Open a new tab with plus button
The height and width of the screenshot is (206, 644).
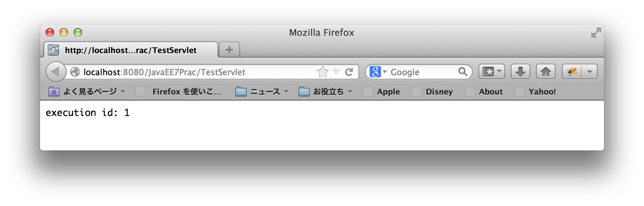[x=229, y=50]
